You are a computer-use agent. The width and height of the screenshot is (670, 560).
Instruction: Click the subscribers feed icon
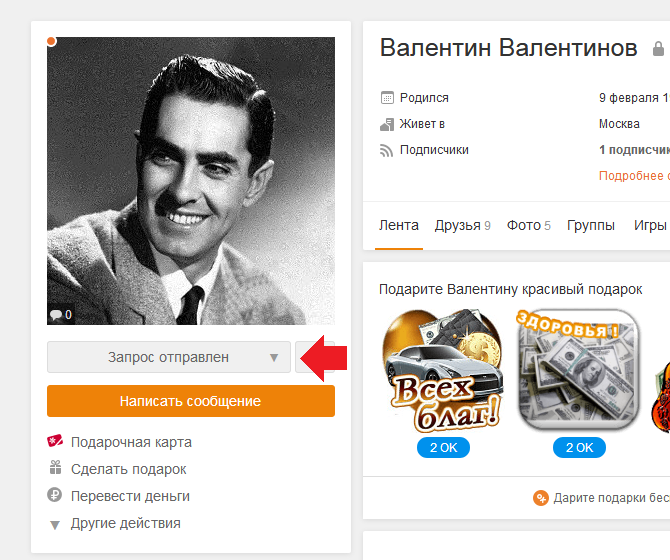point(386,150)
